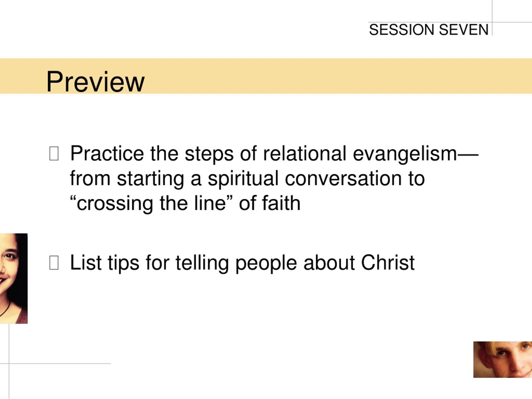Click the woman's face photo at left edge
The width and height of the screenshot is (532, 399).
pos(14,278)
